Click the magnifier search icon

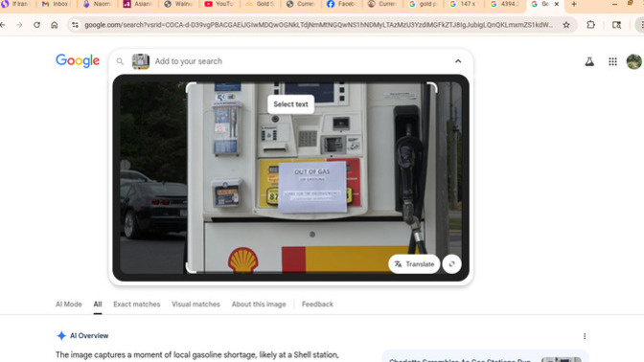coord(120,61)
